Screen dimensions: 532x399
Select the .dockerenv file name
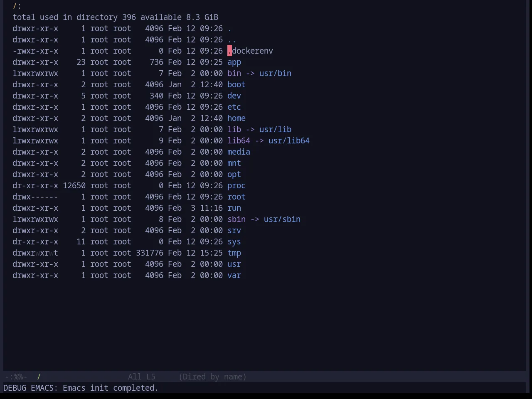tap(250, 51)
